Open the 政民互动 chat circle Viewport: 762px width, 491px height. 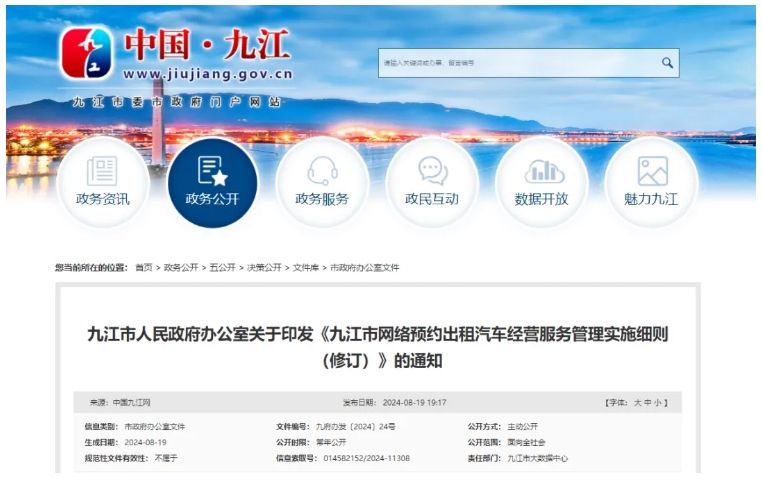click(432, 183)
